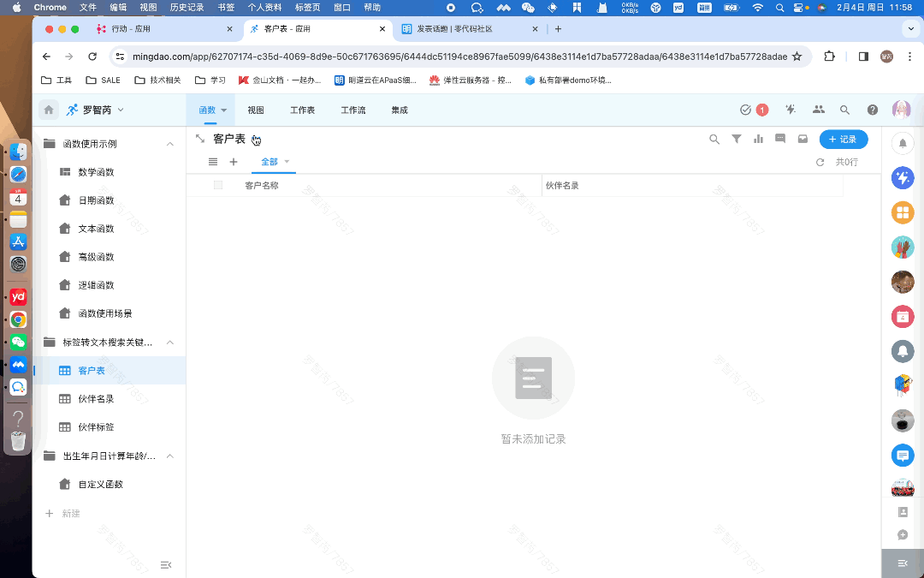The height and width of the screenshot is (578, 924).
Task: Click the notification bell in right sidebar
Action: pyautogui.click(x=903, y=143)
